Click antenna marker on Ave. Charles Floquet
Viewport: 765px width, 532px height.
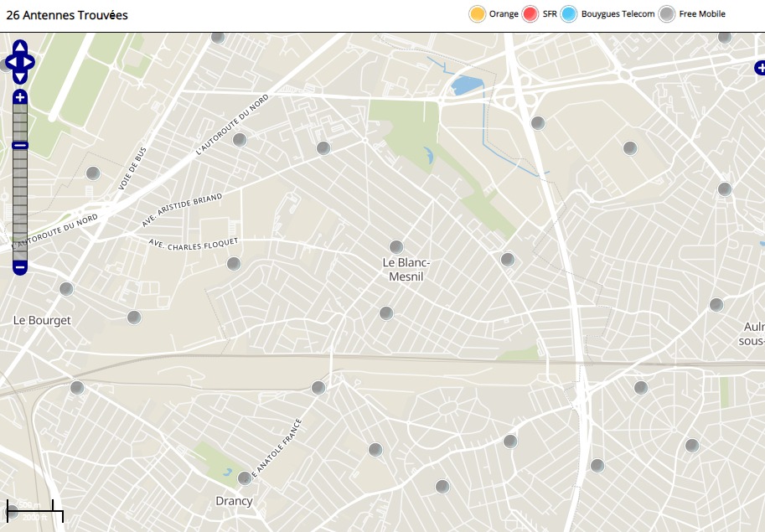[234, 264]
